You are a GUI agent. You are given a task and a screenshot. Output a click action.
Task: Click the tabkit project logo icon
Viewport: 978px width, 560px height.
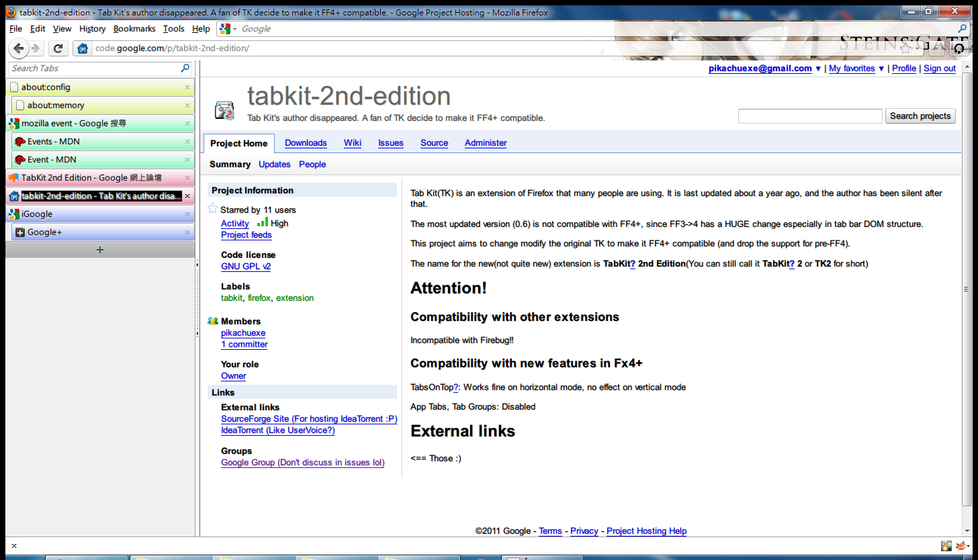pyautogui.click(x=224, y=111)
